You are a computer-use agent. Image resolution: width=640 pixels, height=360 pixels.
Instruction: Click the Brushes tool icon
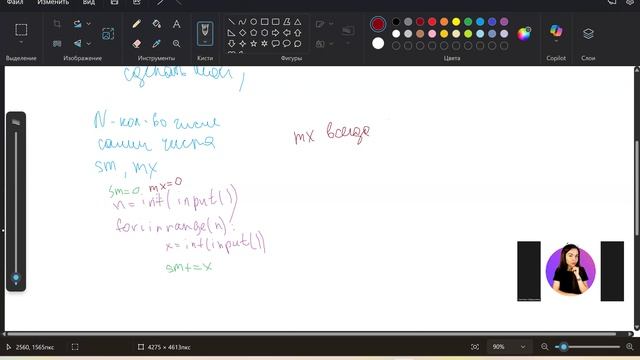205,33
